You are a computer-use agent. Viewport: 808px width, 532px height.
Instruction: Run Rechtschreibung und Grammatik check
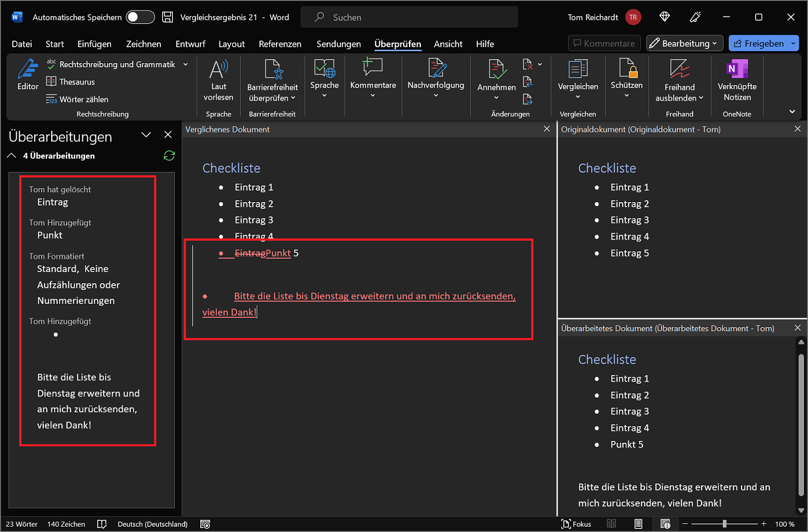coord(110,65)
